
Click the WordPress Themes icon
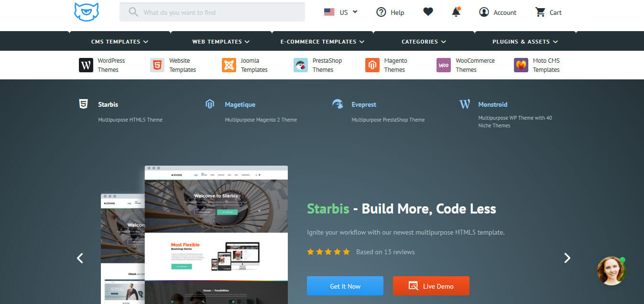click(86, 65)
